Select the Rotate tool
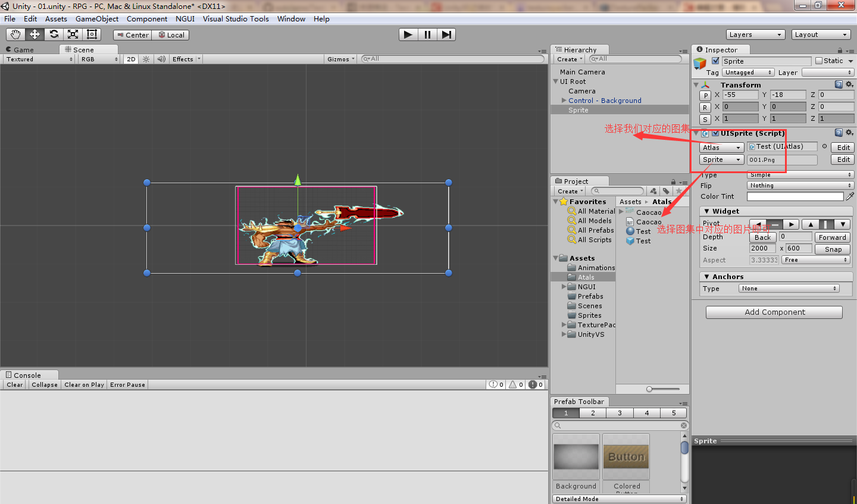Screen dimensions: 857x504 (x=54, y=34)
